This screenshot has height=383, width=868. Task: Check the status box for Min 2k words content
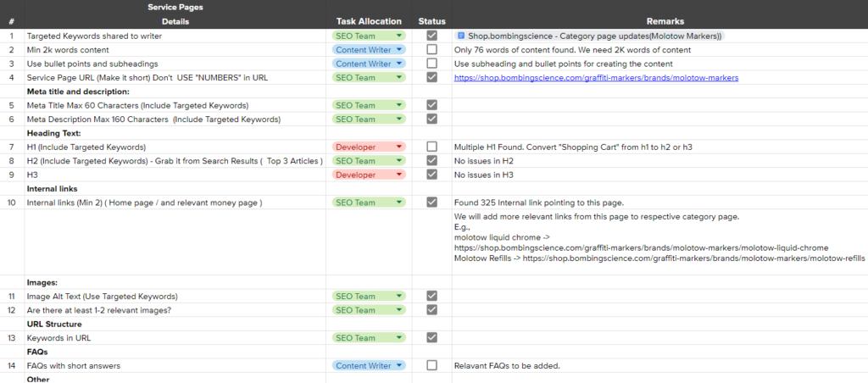click(x=431, y=49)
